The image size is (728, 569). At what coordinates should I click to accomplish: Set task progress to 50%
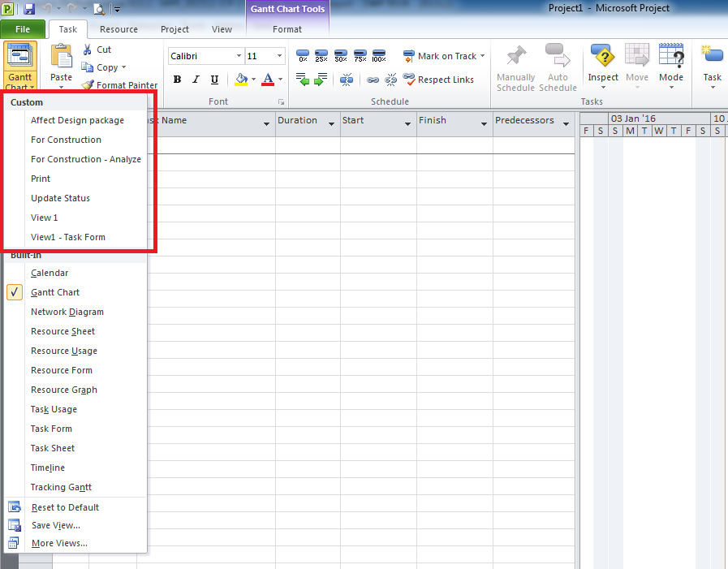(340, 55)
